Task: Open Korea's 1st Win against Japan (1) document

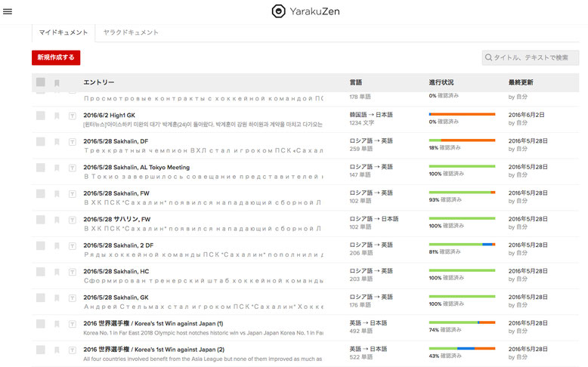Action: click(153, 323)
